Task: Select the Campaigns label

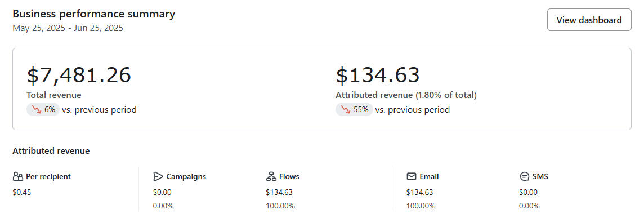Action: click(186, 177)
